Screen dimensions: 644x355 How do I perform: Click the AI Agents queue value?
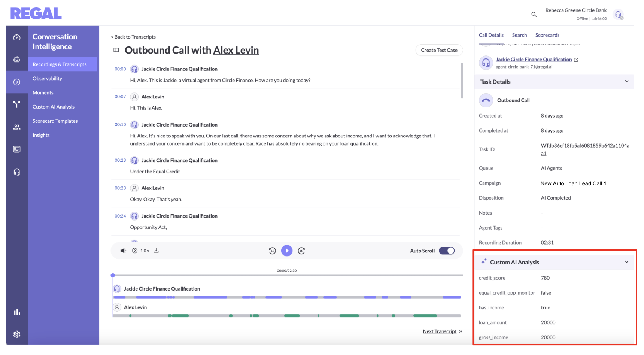[551, 169]
